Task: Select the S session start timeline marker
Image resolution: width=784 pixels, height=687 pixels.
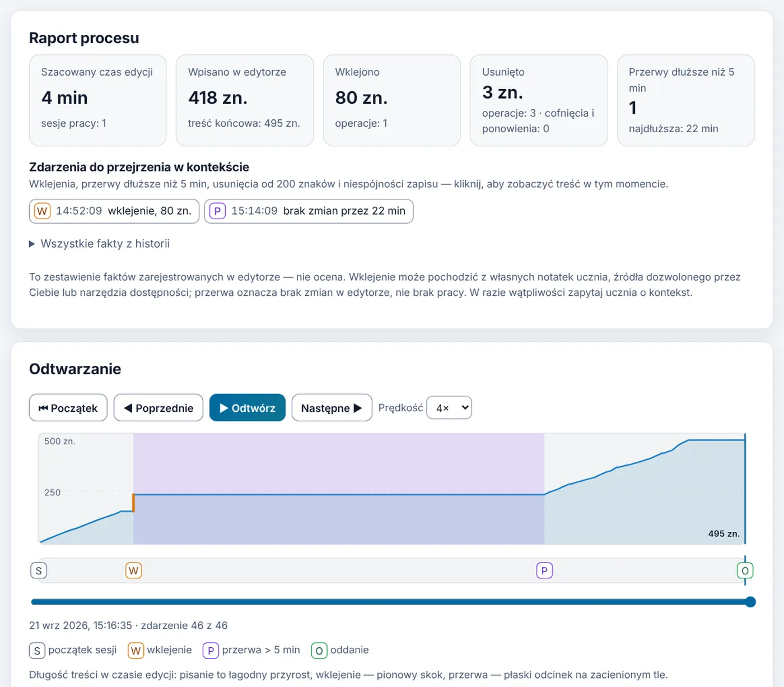Action: coord(39,570)
